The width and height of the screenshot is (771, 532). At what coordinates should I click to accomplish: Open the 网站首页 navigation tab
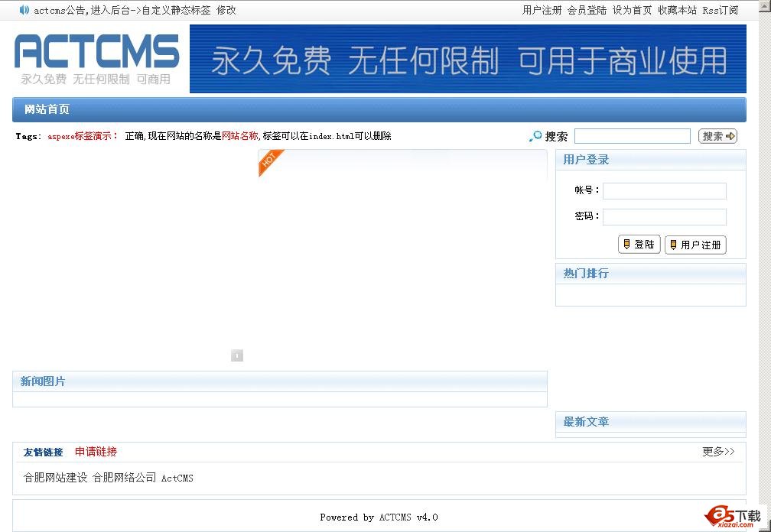(44, 109)
